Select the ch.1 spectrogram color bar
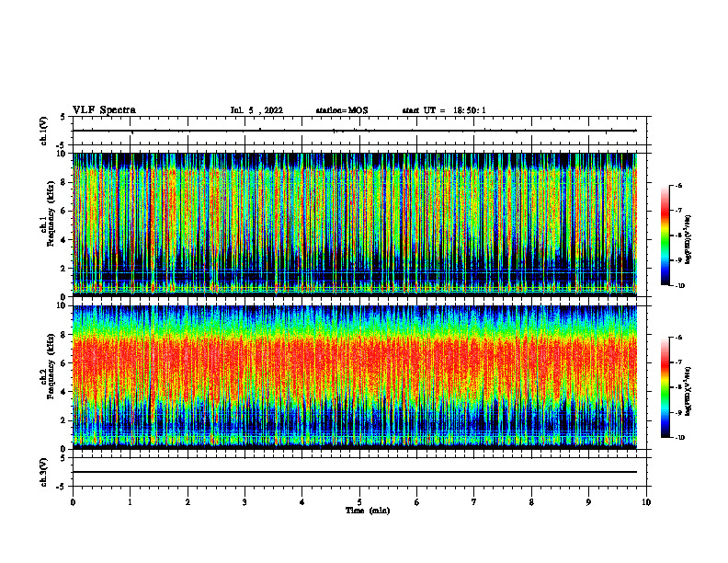Image resolution: width=728 pixels, height=563 pixels. pyautogui.click(x=665, y=236)
